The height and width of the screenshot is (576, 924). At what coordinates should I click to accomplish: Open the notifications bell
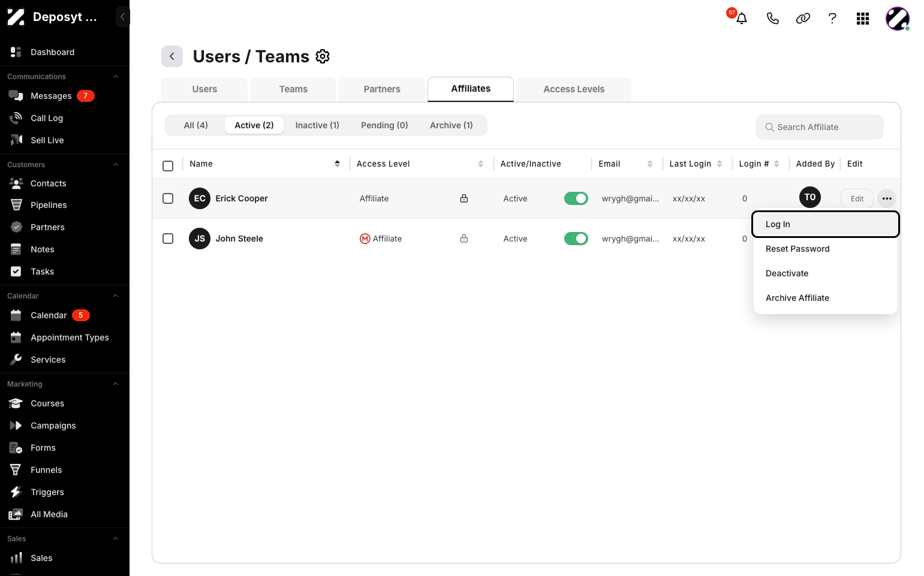742,18
